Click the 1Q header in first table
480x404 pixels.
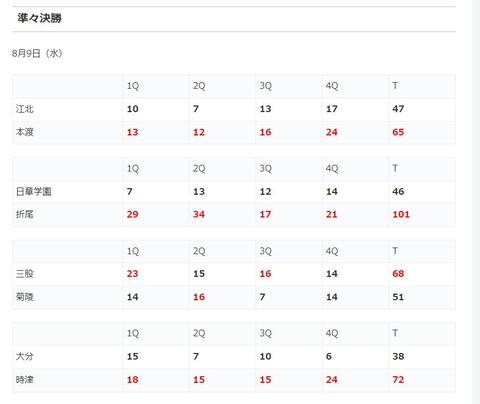click(133, 86)
